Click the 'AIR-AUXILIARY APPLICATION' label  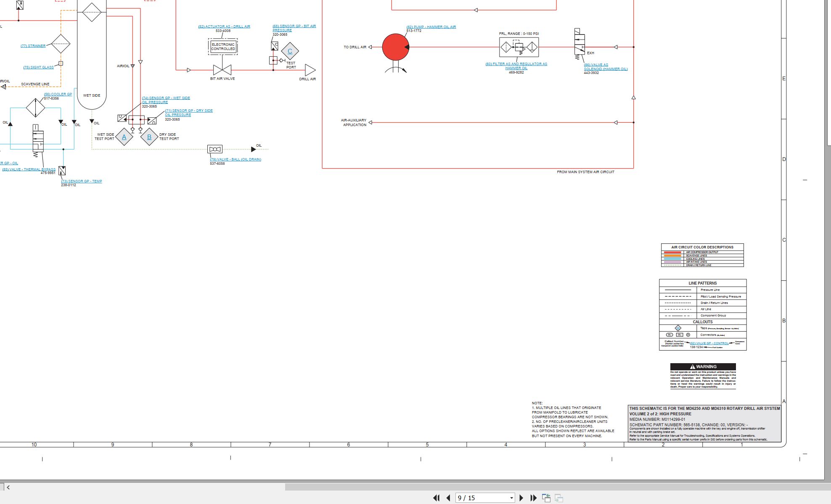[354, 122]
